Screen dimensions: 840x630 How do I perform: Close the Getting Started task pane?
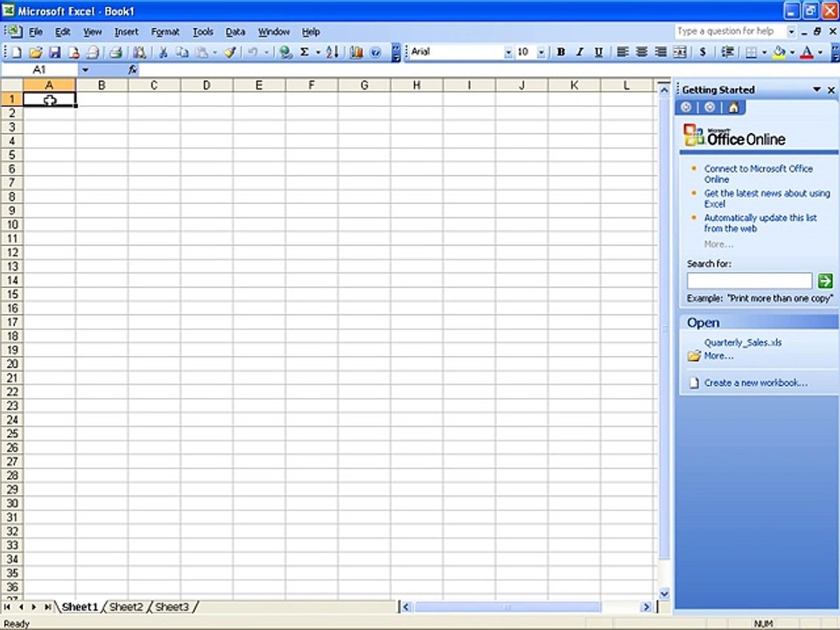[x=831, y=90]
